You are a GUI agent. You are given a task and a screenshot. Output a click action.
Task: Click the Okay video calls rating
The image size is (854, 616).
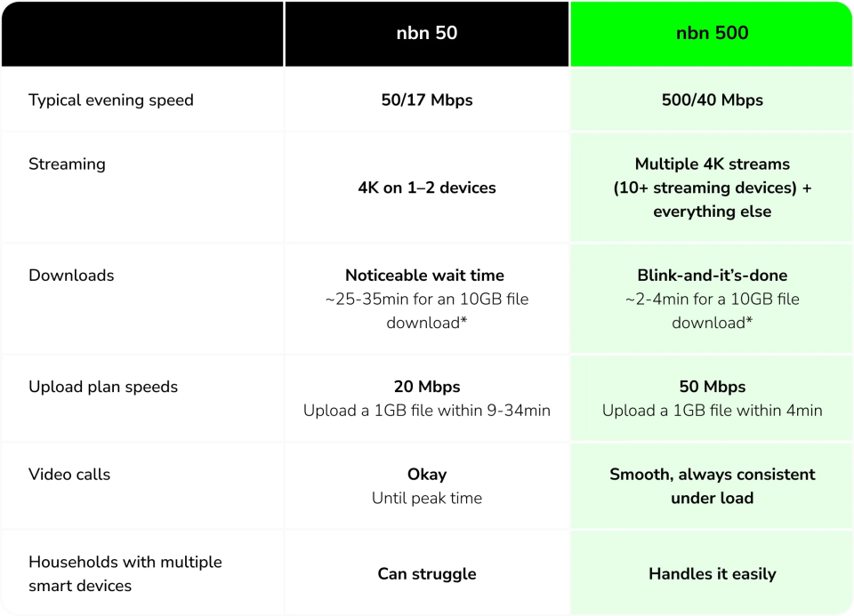point(427,474)
